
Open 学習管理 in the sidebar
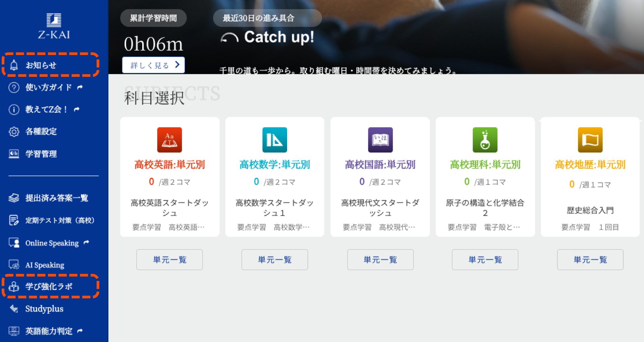41,154
